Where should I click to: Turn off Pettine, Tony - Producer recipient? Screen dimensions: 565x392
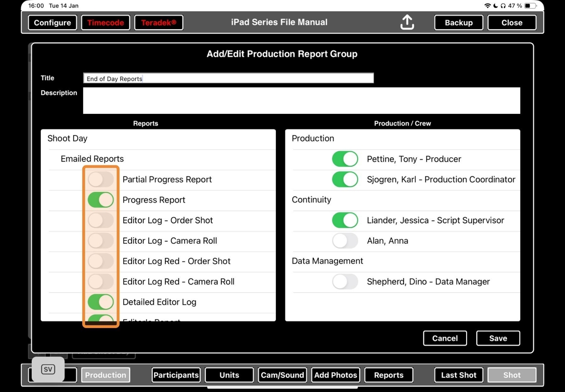tap(345, 159)
